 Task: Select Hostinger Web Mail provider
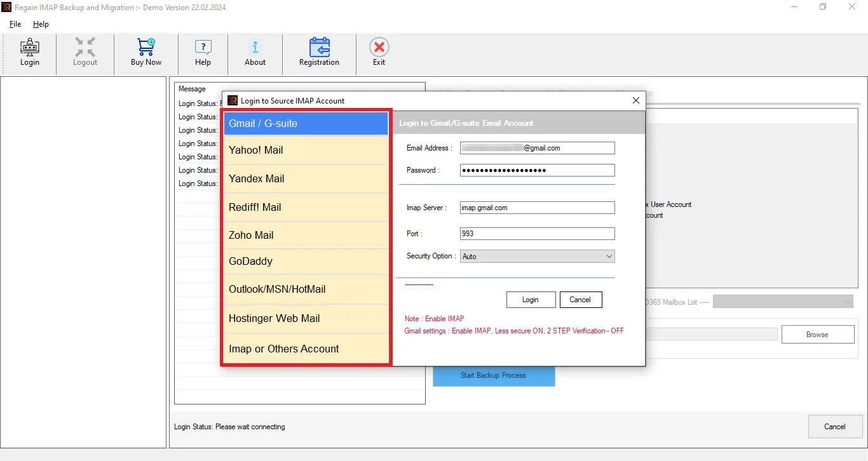(306, 319)
